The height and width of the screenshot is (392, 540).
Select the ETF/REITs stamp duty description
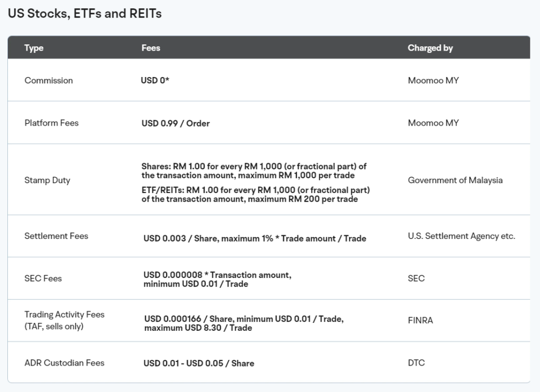coord(256,195)
